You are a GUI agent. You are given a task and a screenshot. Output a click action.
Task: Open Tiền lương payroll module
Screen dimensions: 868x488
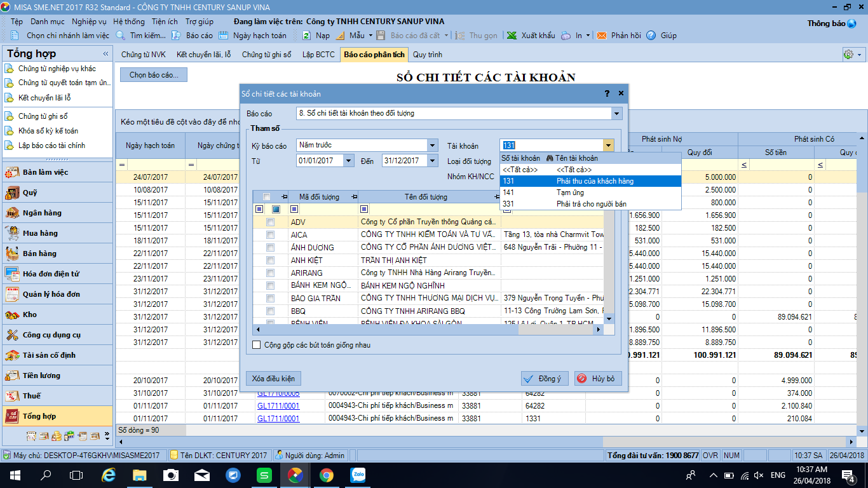(x=57, y=376)
